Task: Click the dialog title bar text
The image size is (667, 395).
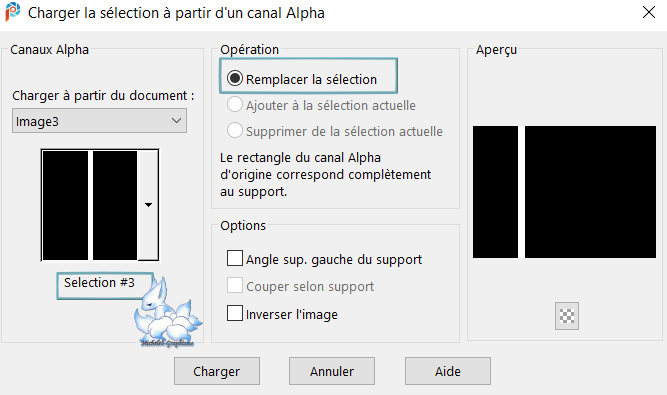Action: point(176,13)
